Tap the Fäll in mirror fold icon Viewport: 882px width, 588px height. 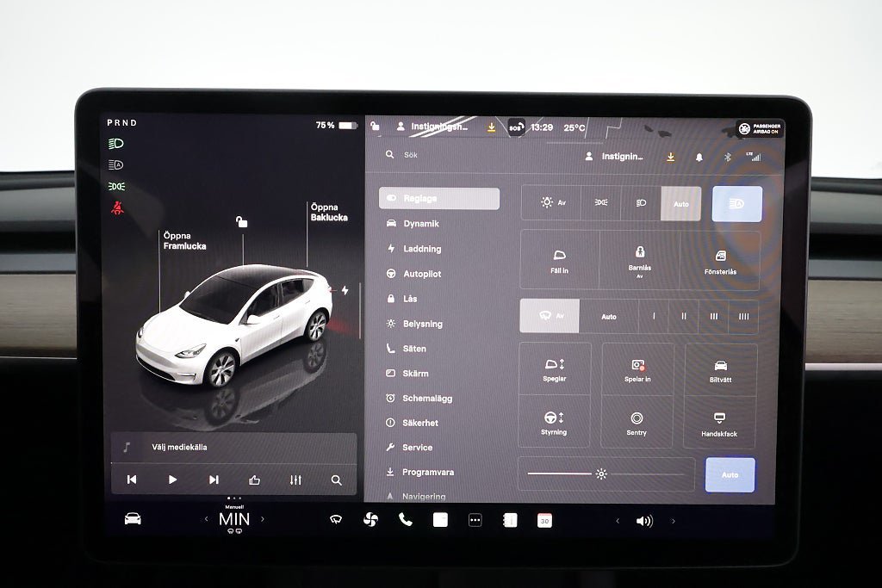pyautogui.click(x=559, y=260)
